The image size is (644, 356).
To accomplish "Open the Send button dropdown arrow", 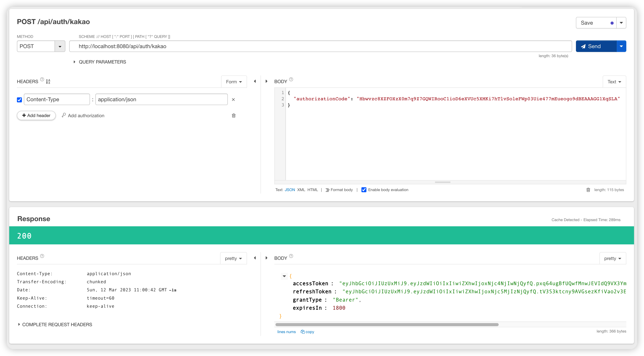I will 621,46.
